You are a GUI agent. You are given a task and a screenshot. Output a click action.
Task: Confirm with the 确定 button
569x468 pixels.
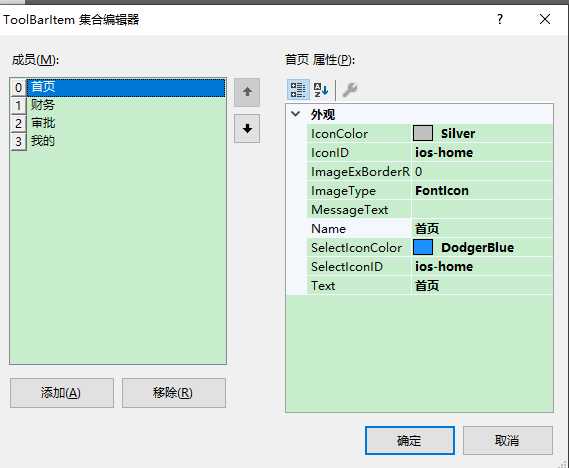click(410, 440)
